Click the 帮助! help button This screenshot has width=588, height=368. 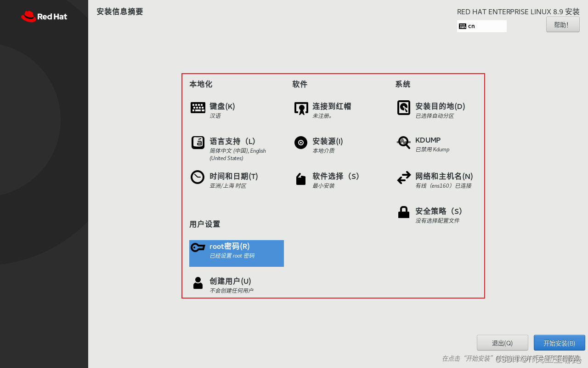(563, 25)
